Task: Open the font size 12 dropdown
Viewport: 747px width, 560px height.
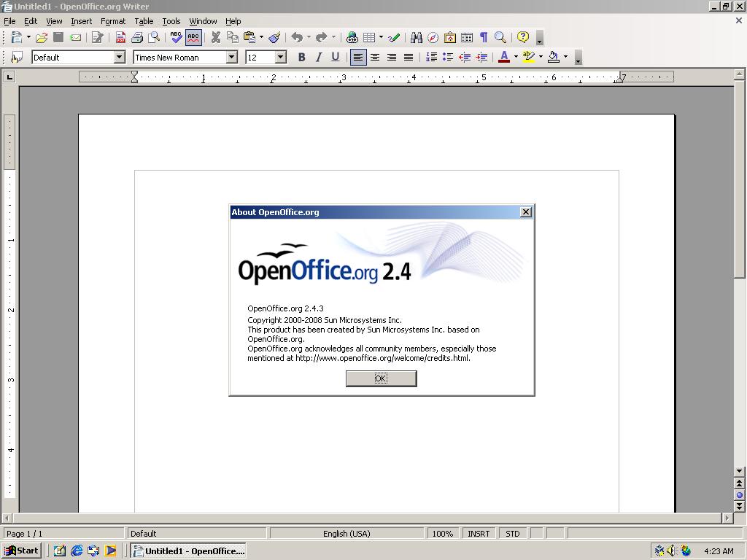Action: 281,58
